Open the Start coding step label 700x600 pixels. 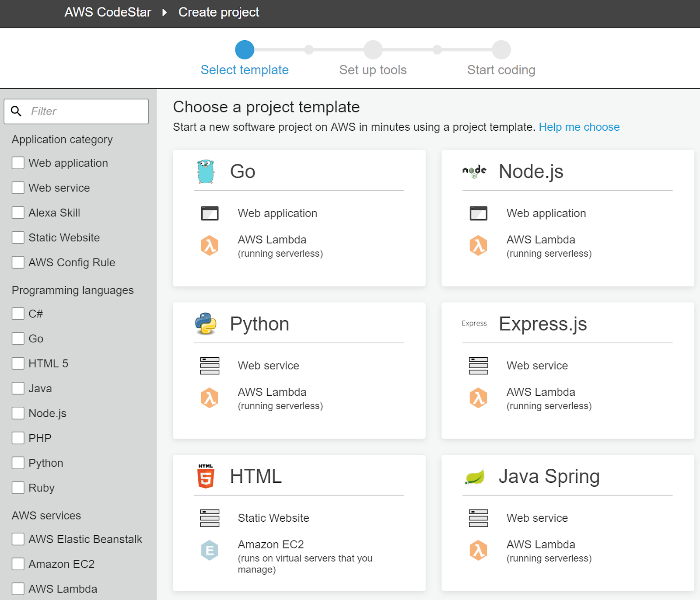point(501,70)
